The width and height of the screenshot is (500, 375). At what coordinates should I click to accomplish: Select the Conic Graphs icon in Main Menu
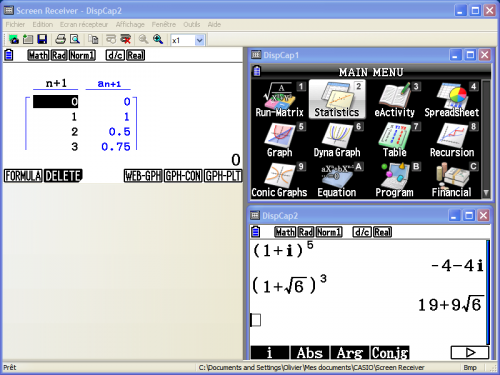[x=280, y=180]
